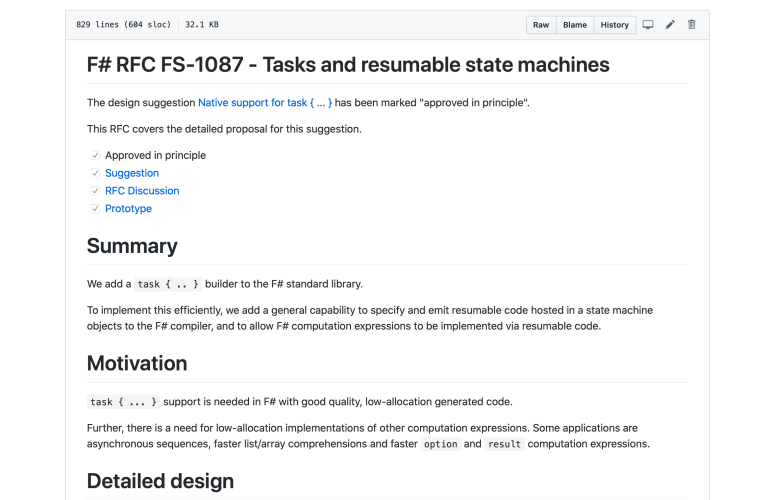View the file History

tap(615, 25)
